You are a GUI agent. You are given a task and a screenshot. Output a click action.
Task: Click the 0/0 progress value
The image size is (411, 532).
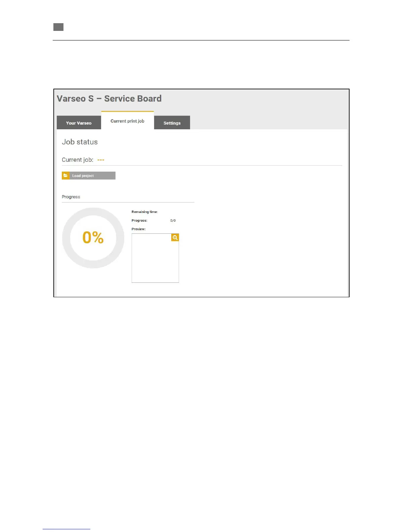tap(173, 221)
